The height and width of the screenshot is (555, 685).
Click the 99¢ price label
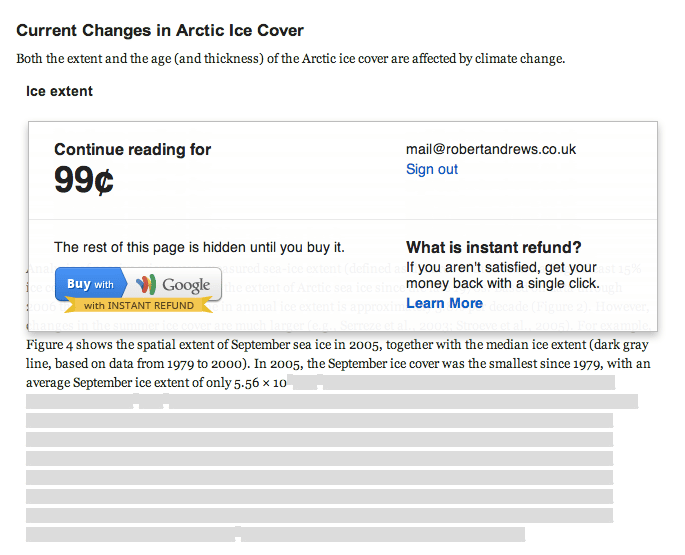click(84, 180)
